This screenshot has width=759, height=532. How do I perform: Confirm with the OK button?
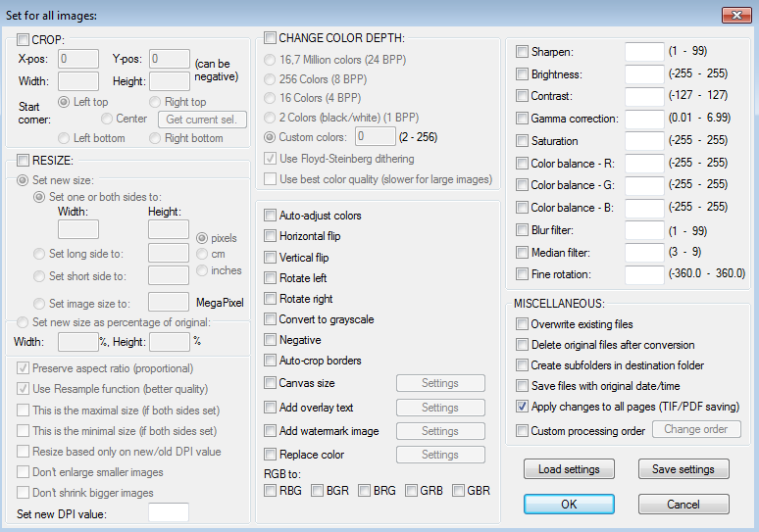[x=569, y=505]
